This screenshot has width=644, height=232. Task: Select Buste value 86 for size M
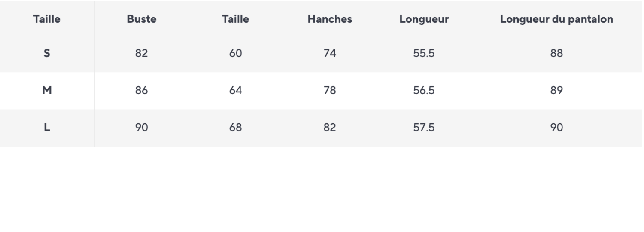[x=141, y=91]
